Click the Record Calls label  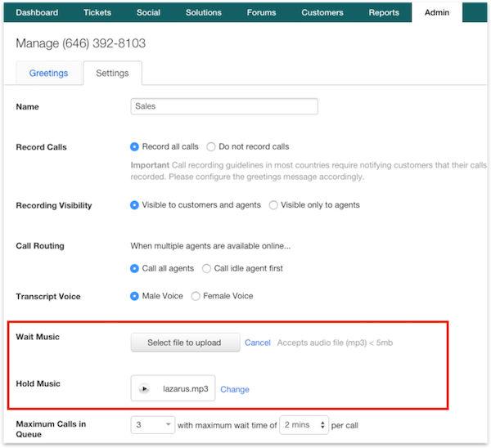[x=42, y=147]
